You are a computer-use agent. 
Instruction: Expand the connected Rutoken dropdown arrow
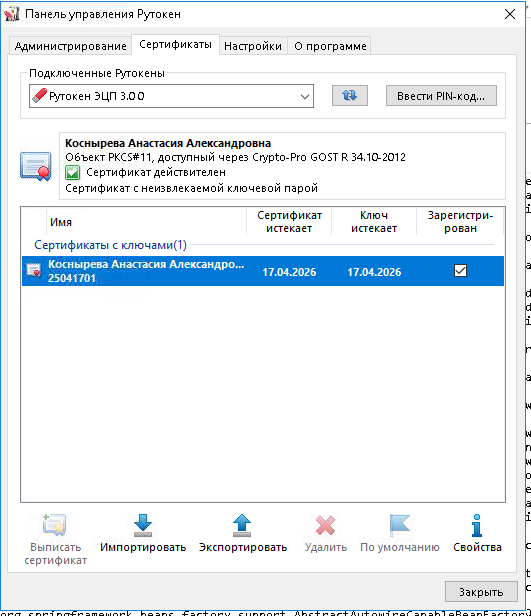point(305,96)
